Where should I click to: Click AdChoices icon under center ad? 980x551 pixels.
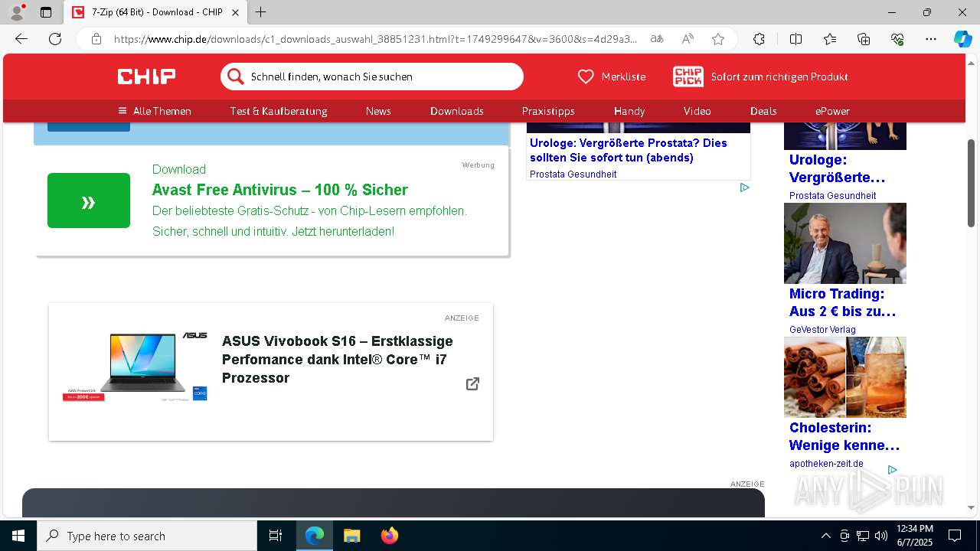tap(744, 187)
